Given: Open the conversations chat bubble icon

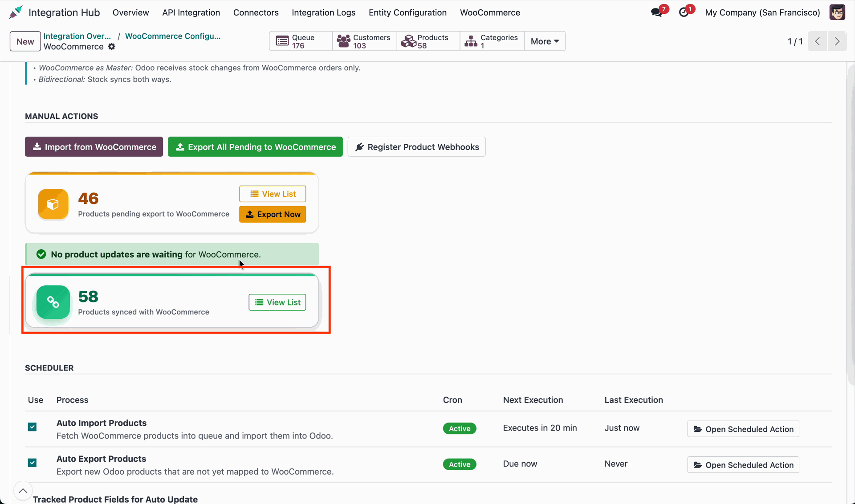Looking at the screenshot, I should pyautogui.click(x=656, y=12).
